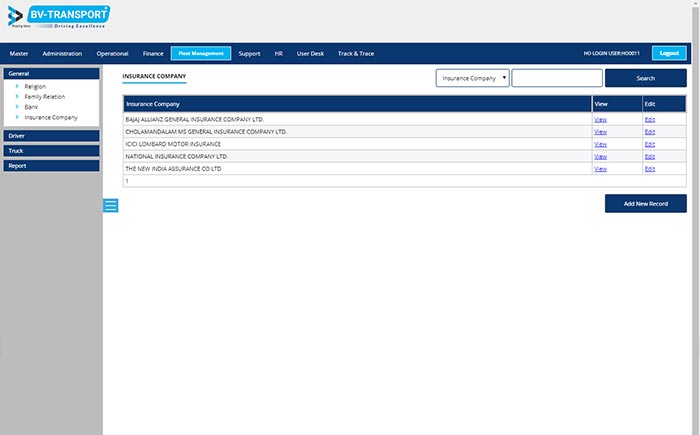Viewport: 700px width, 435px height.
Task: Focus the search text field
Action: pos(557,78)
